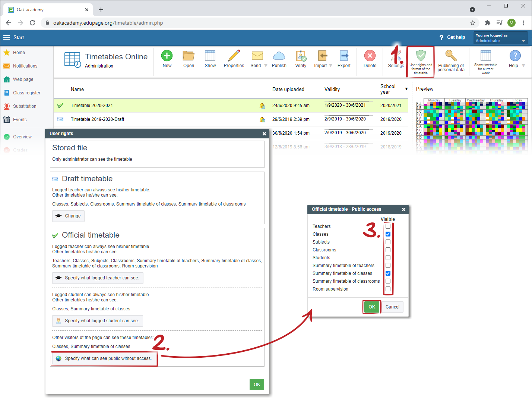This screenshot has height=398, width=532.
Task: Go to Home in the sidebar
Action: [x=19, y=53]
